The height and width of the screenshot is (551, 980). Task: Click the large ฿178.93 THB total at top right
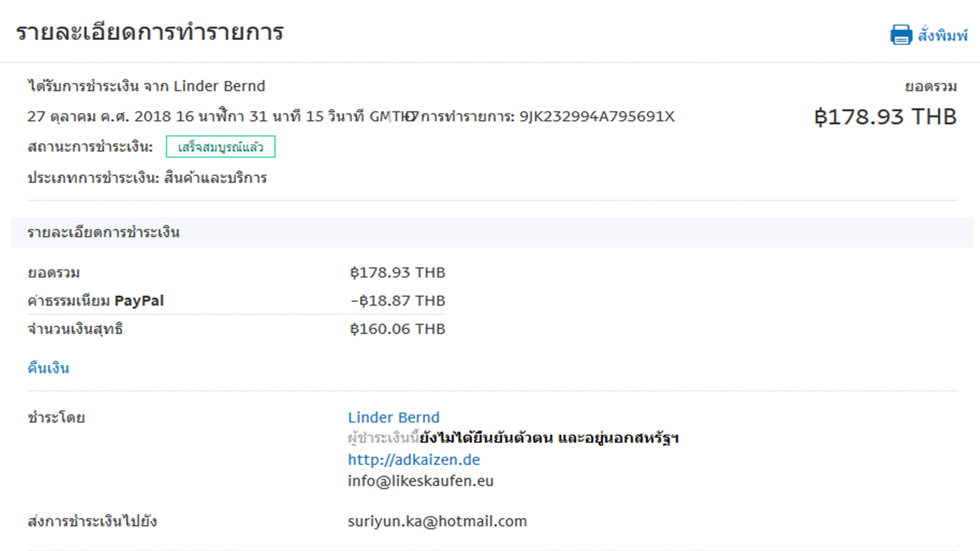click(885, 117)
